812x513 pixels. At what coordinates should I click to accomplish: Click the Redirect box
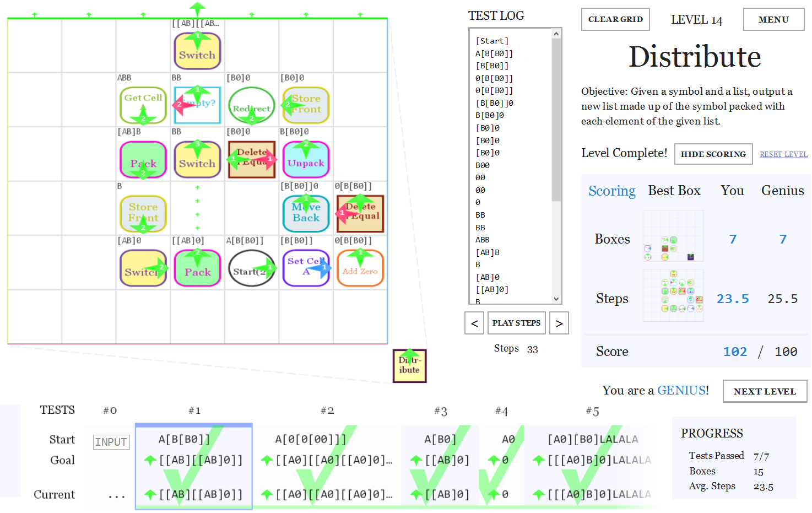click(x=252, y=105)
